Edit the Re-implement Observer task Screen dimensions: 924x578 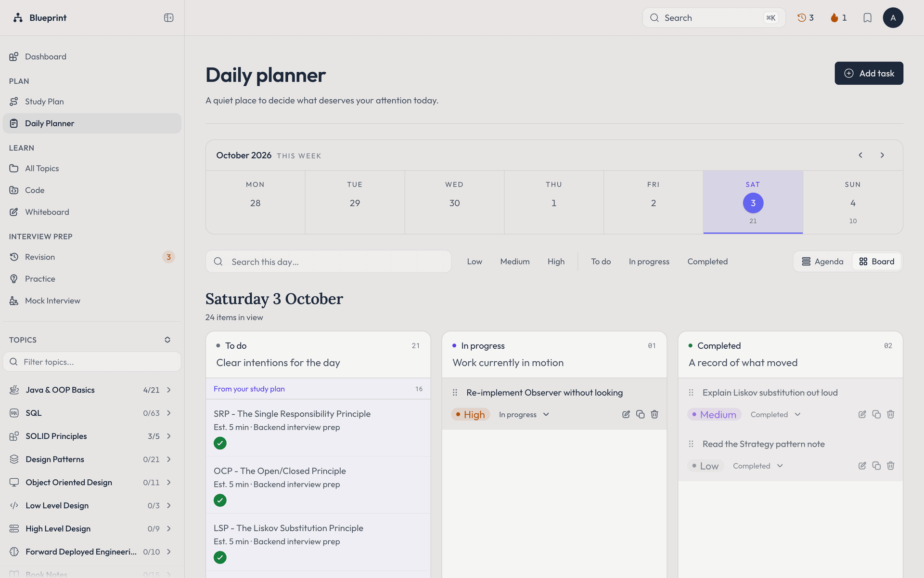tap(626, 414)
